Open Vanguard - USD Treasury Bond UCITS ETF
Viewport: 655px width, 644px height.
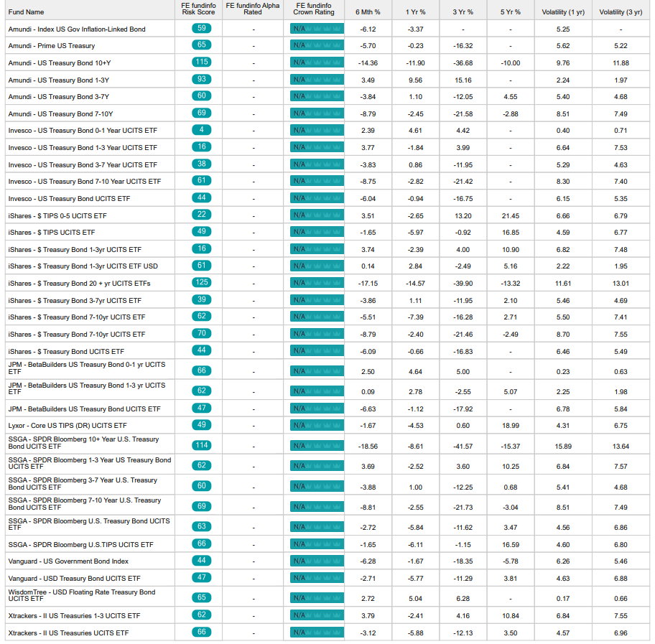click(75, 579)
